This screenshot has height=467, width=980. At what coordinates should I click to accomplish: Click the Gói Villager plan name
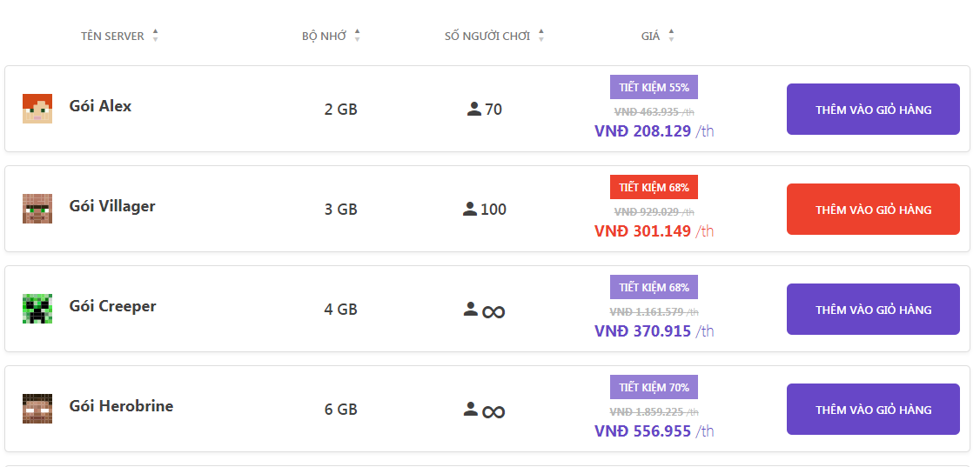click(x=112, y=206)
